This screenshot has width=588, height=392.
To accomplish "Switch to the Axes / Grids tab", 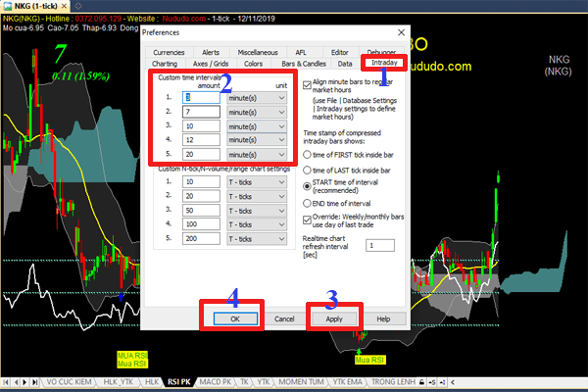I will pyautogui.click(x=211, y=64).
